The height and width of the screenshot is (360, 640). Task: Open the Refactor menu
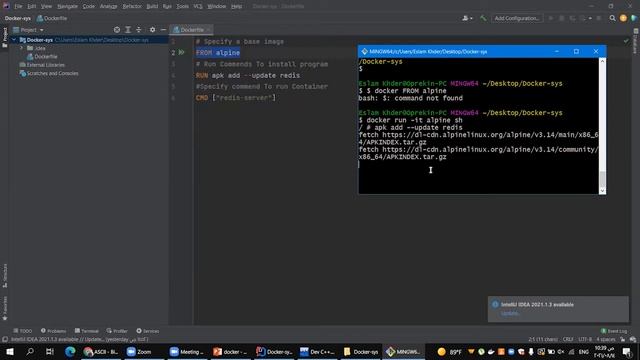[132, 7]
